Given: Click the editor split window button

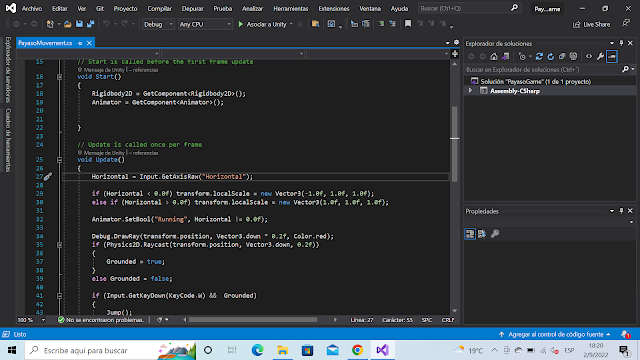Looking at the screenshot, I should tap(455, 54).
